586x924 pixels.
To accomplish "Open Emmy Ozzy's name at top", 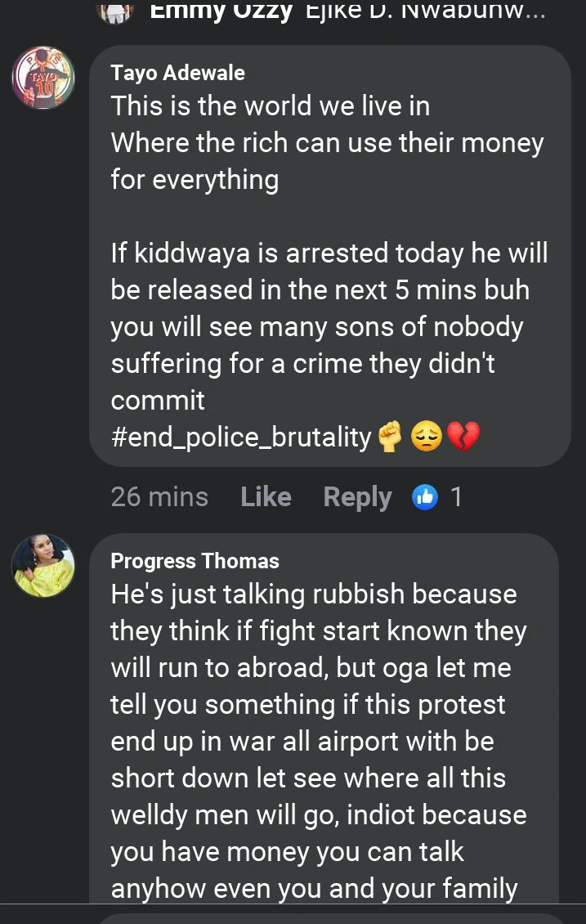I will (x=221, y=11).
